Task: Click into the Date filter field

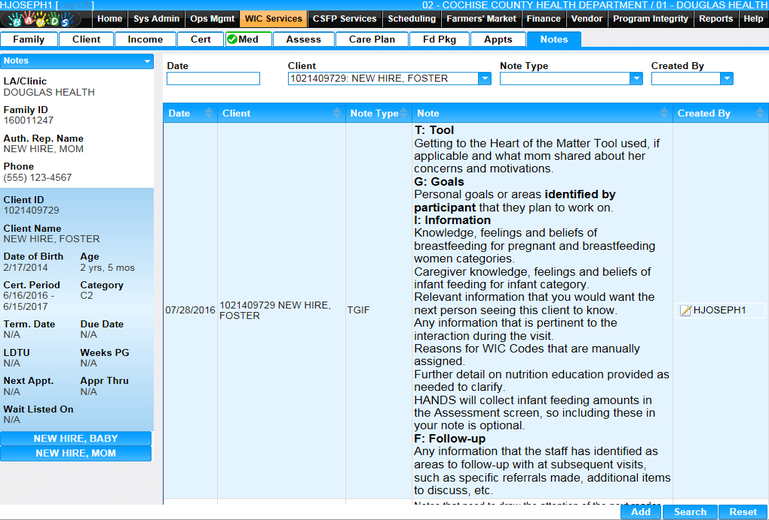Action: pos(212,79)
